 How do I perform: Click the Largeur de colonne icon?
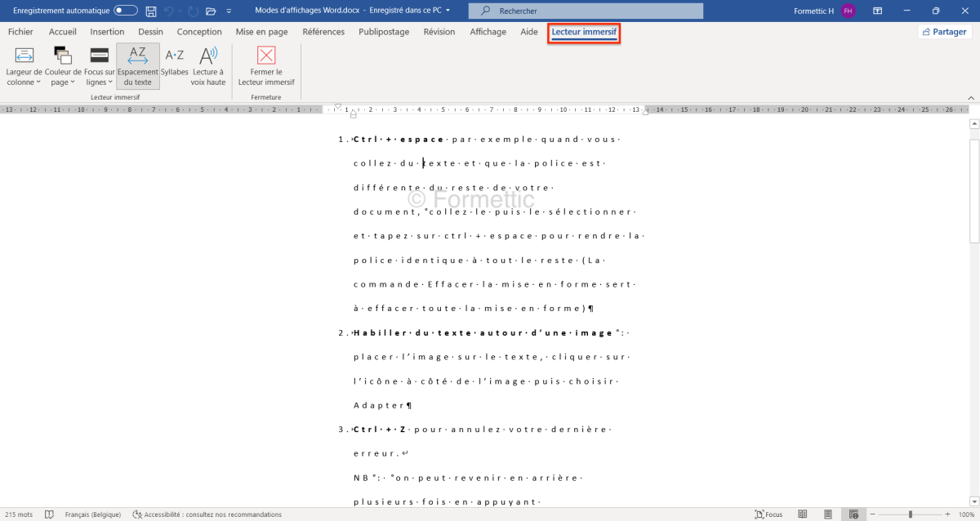pos(24,56)
